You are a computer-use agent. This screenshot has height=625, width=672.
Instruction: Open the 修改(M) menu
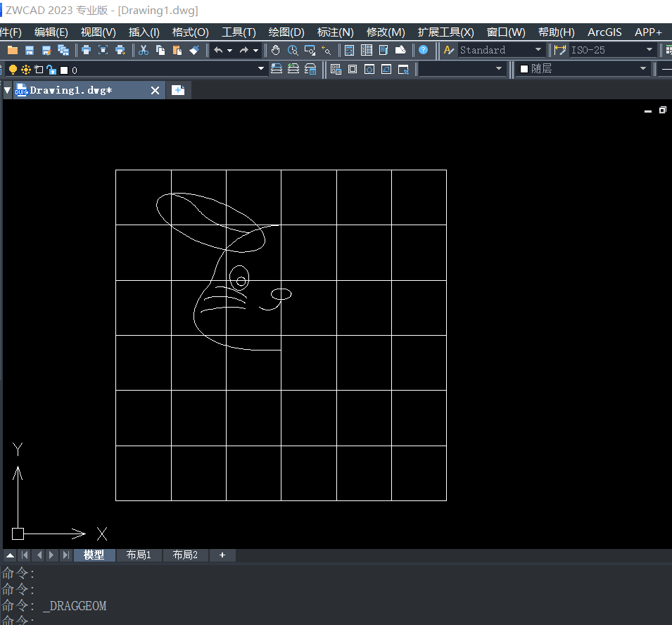coord(386,32)
